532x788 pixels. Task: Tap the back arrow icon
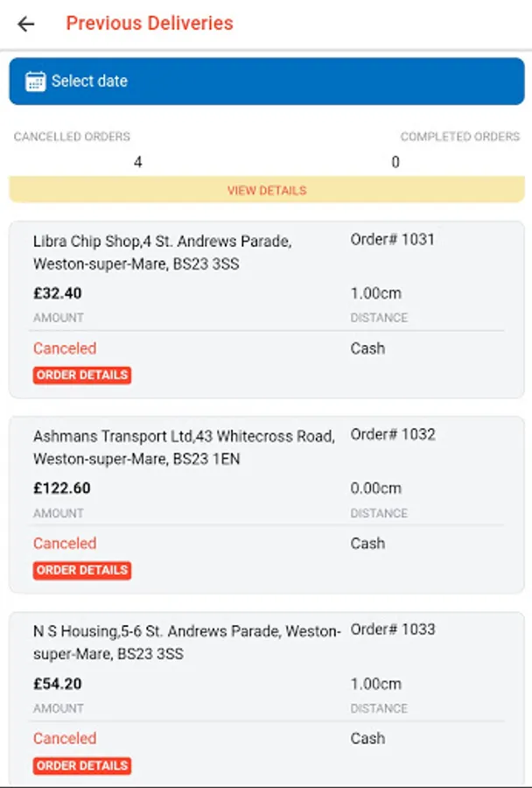pos(26,24)
